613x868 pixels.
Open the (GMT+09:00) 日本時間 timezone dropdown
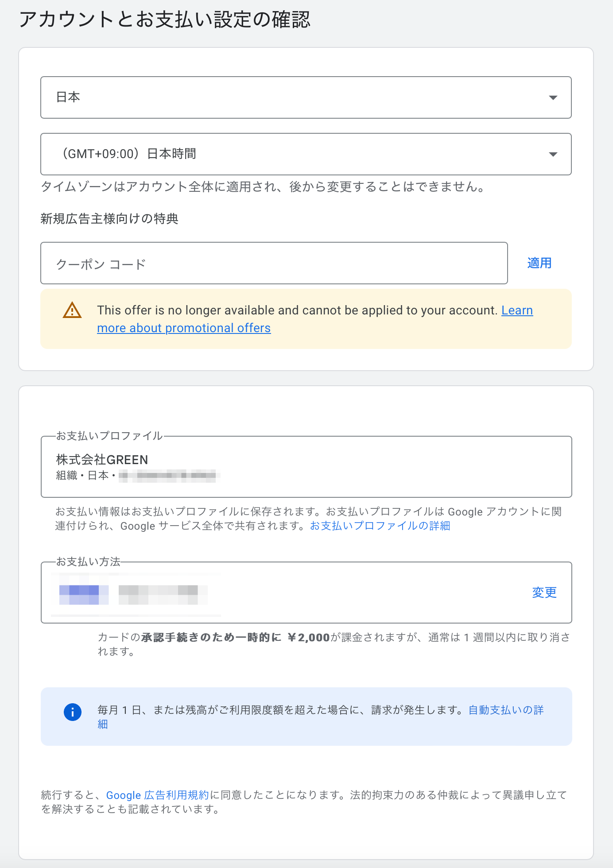click(x=306, y=154)
